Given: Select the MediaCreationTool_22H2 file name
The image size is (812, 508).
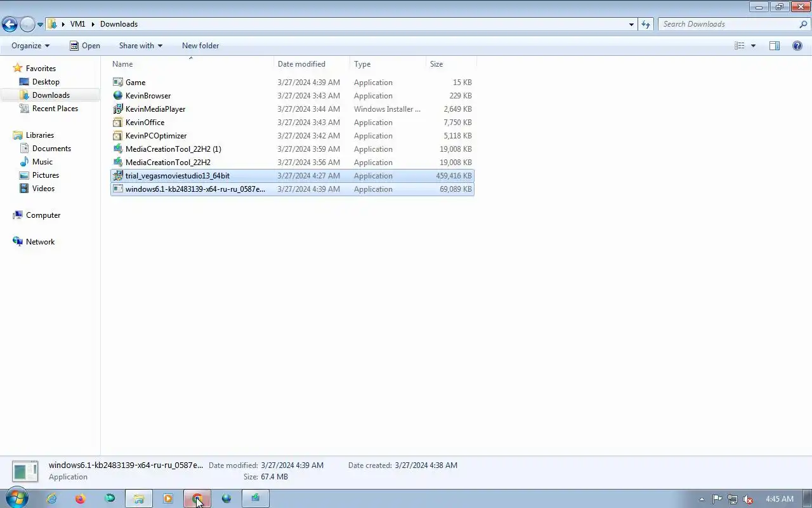Looking at the screenshot, I should click(168, 163).
